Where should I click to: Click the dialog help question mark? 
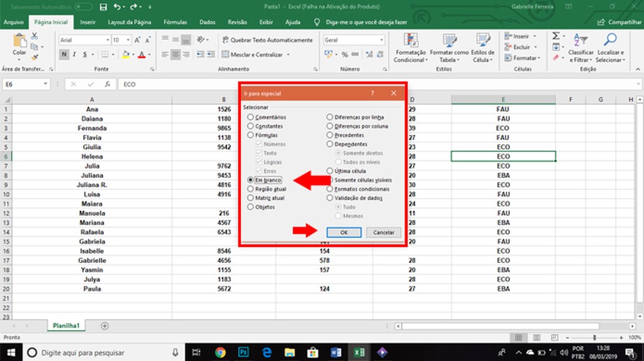[372, 93]
